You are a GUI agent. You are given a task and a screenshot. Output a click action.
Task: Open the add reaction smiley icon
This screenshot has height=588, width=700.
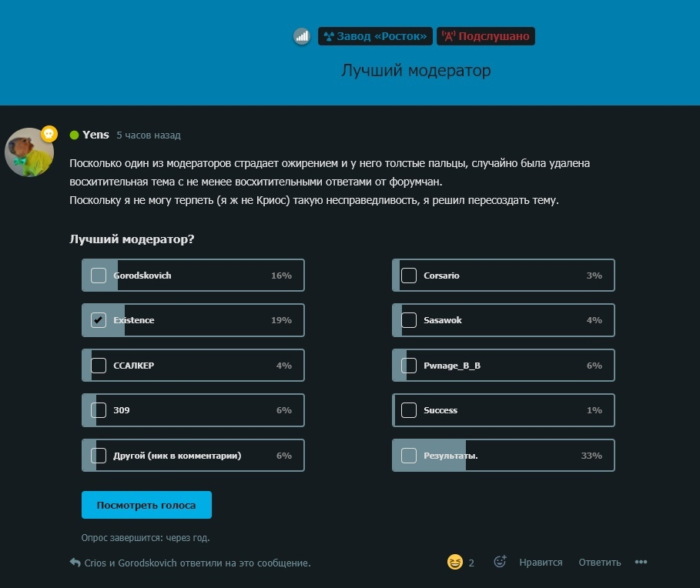[x=500, y=562]
